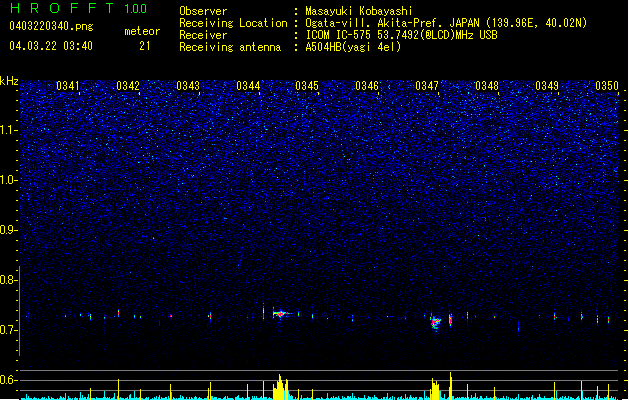Click the 0348 time marker
Viewport: 629px width, 400px height.
487,85
